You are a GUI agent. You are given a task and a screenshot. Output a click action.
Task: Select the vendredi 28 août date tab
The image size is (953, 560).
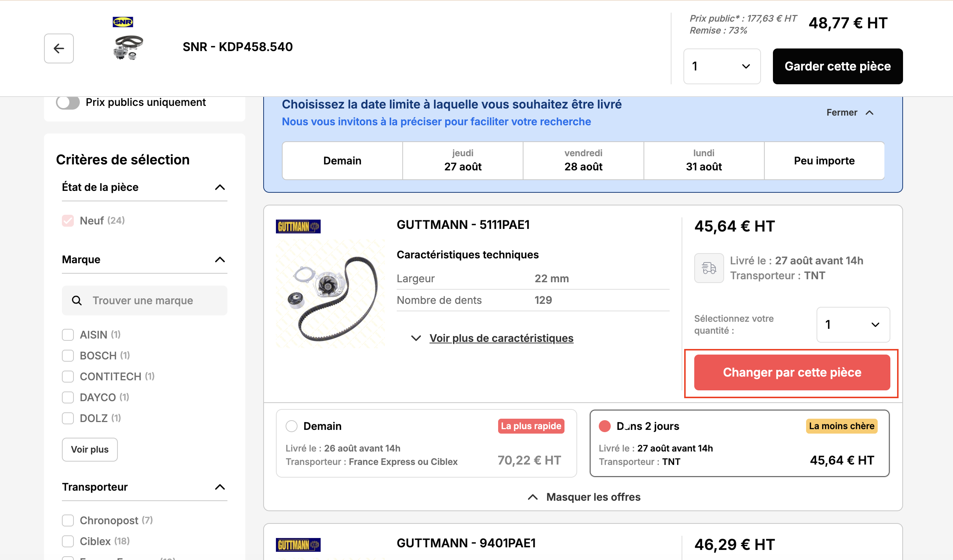pos(583,161)
